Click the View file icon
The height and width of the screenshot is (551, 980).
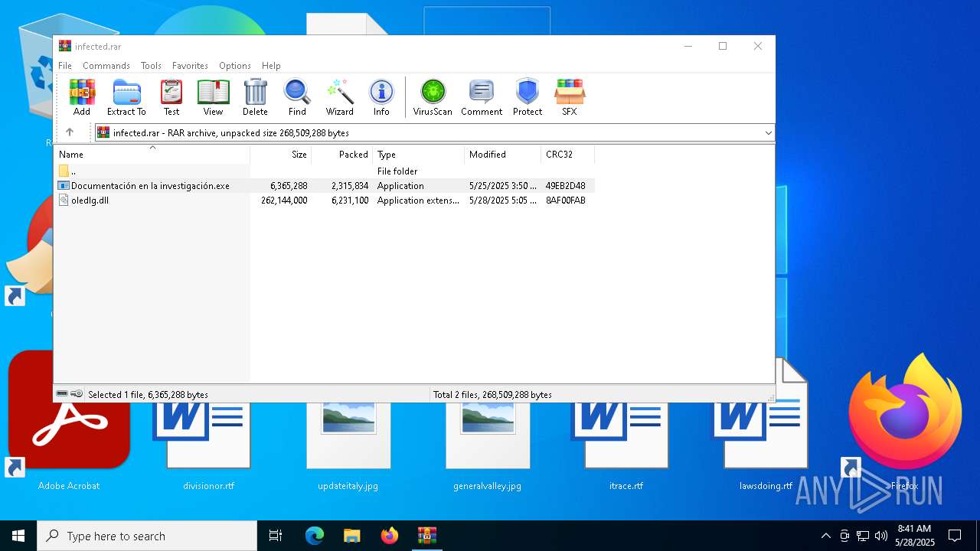213,97
